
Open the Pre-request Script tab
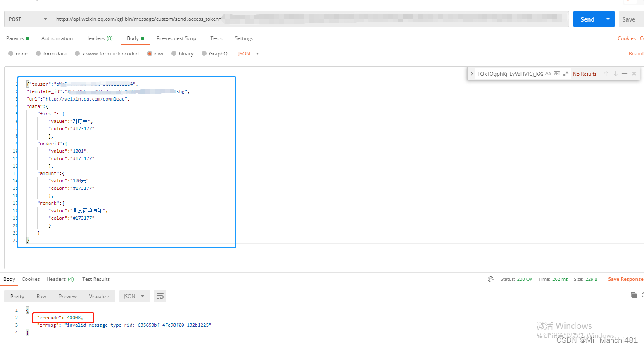(177, 38)
